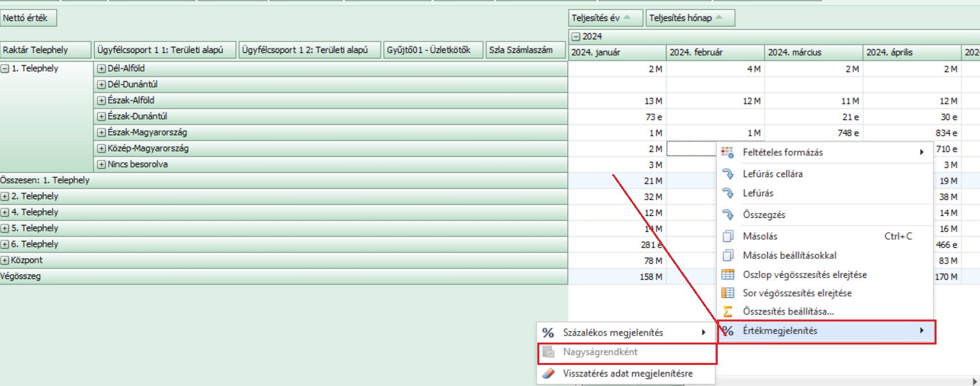This screenshot has height=386, width=980.
Task: Open the Értékmegjelenítés submenu
Action: [x=825, y=331]
